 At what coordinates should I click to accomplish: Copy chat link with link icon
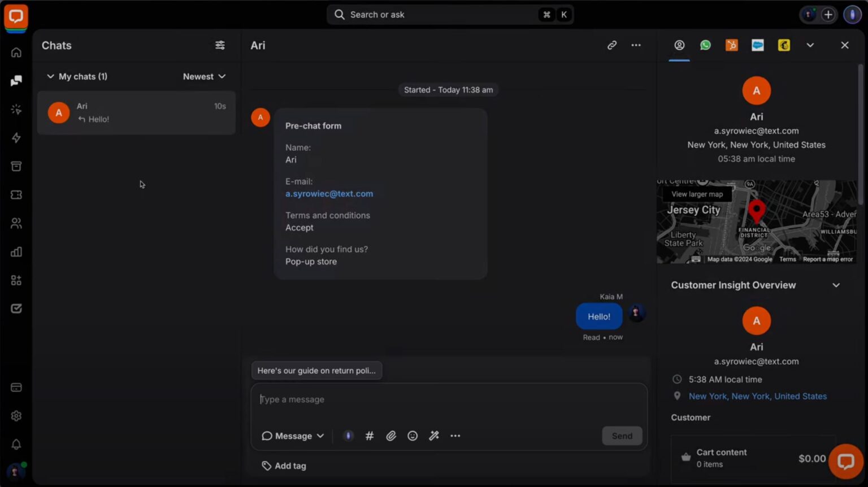[x=612, y=45]
